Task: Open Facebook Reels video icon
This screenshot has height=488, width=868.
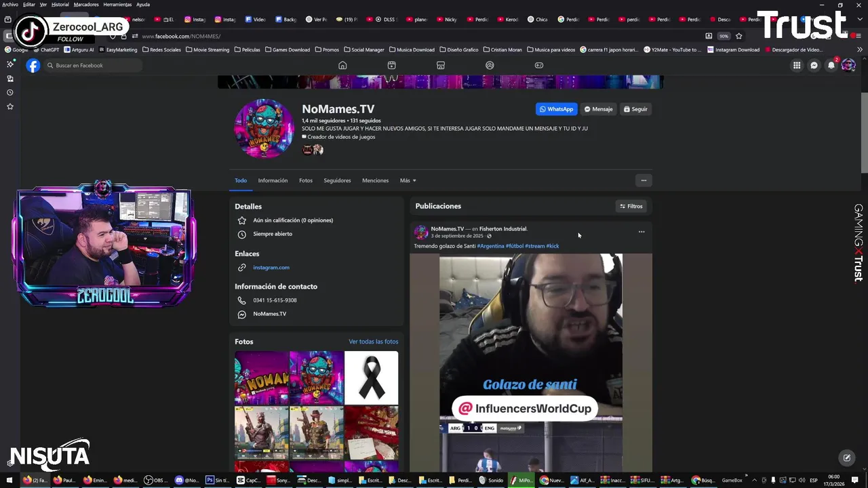Action: [x=391, y=65]
